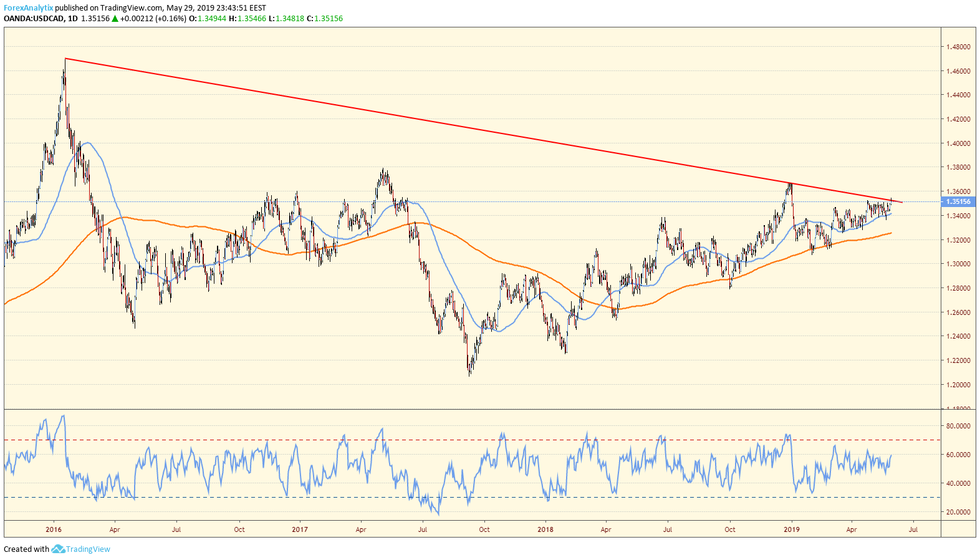Click the final Jul label on time axis
This screenshot has width=980, height=560.
click(913, 529)
